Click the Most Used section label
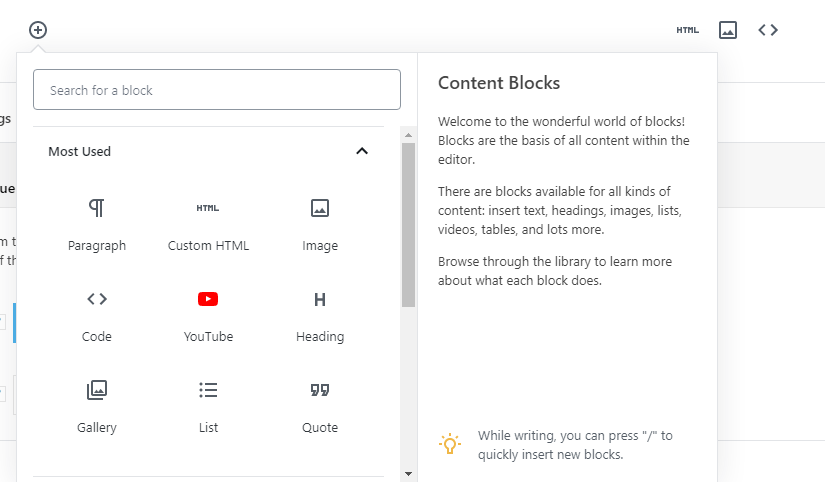The width and height of the screenshot is (825, 482). point(80,152)
